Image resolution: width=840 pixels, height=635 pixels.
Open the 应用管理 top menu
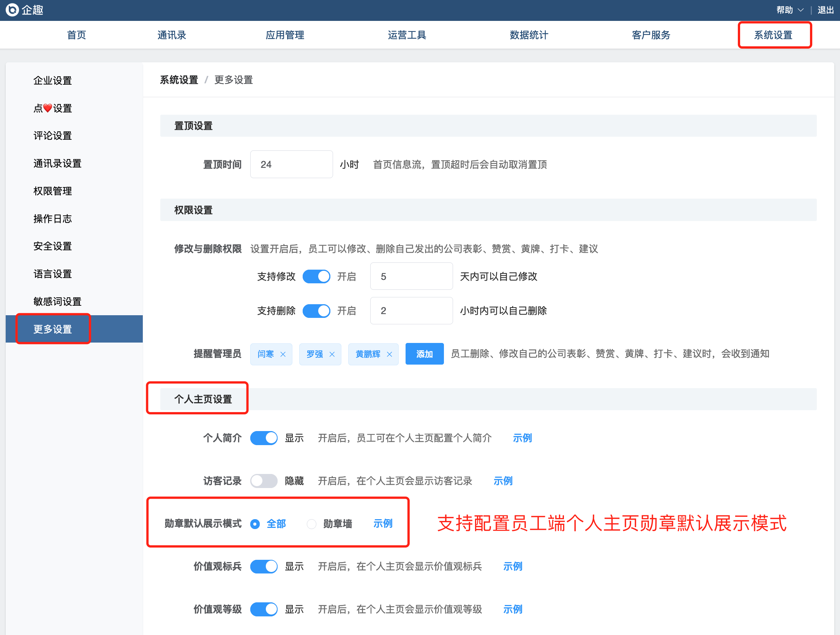tap(285, 35)
